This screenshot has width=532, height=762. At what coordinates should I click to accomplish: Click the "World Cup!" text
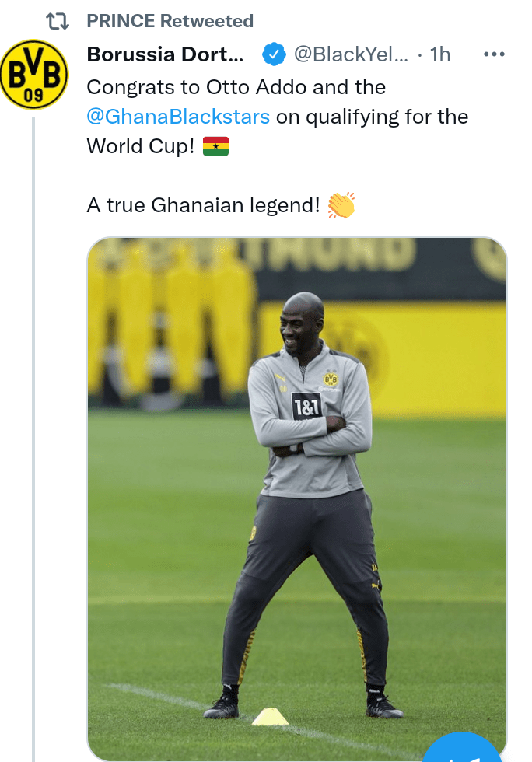tap(141, 146)
